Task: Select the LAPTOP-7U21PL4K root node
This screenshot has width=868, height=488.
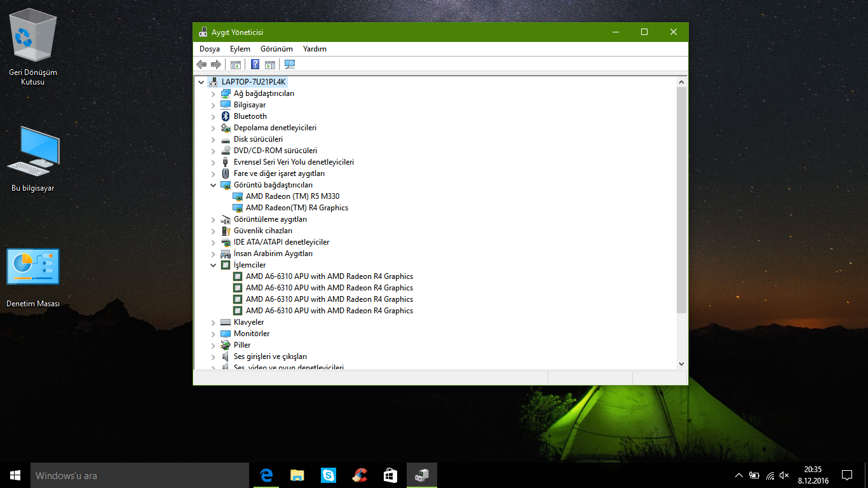Action: (x=254, y=82)
